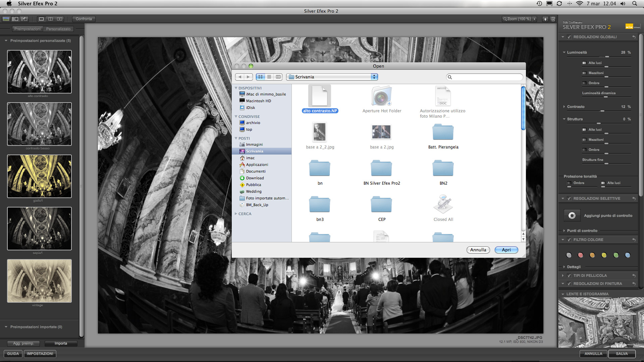Show only the image, hiding side panels

[6, 19]
